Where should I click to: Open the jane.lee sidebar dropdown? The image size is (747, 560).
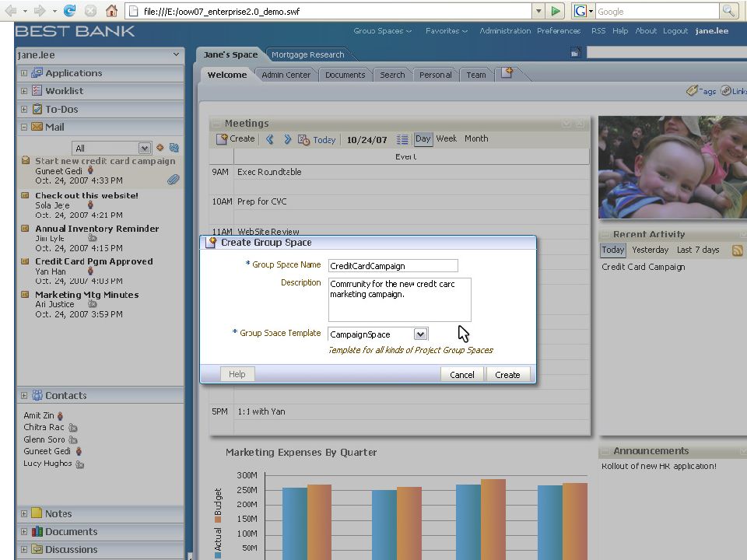click(177, 54)
